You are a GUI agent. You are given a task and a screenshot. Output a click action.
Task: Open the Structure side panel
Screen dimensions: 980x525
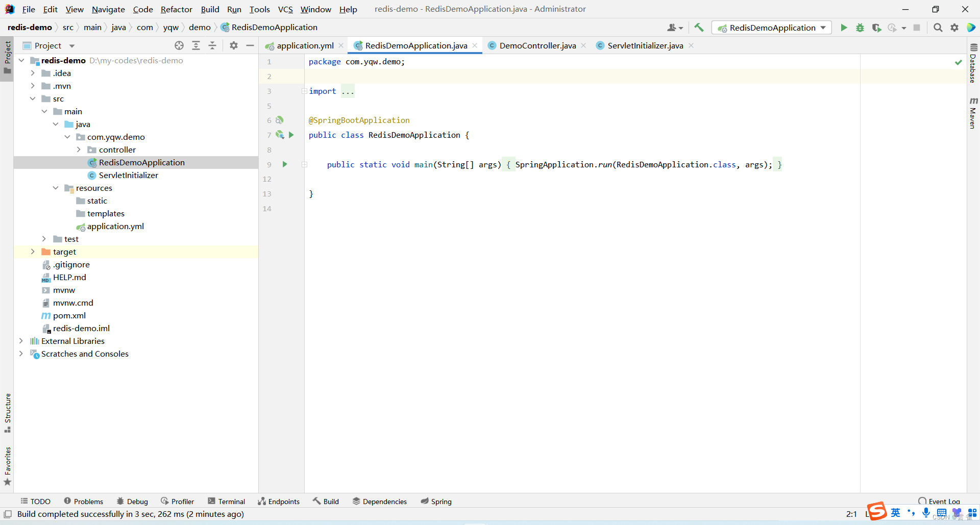[x=7, y=412]
